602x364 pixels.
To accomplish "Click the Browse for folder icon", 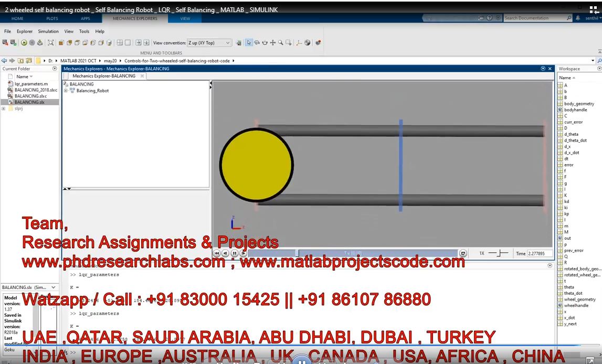I will pyautogui.click(x=29, y=61).
